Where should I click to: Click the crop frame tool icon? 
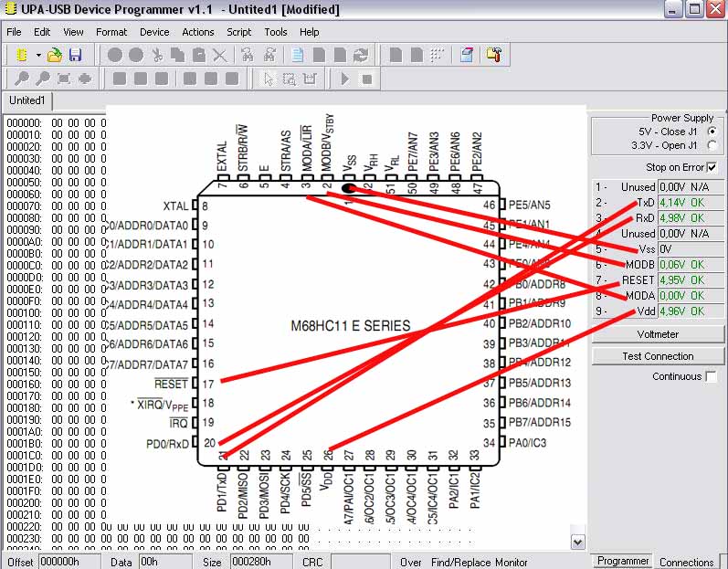point(310,79)
